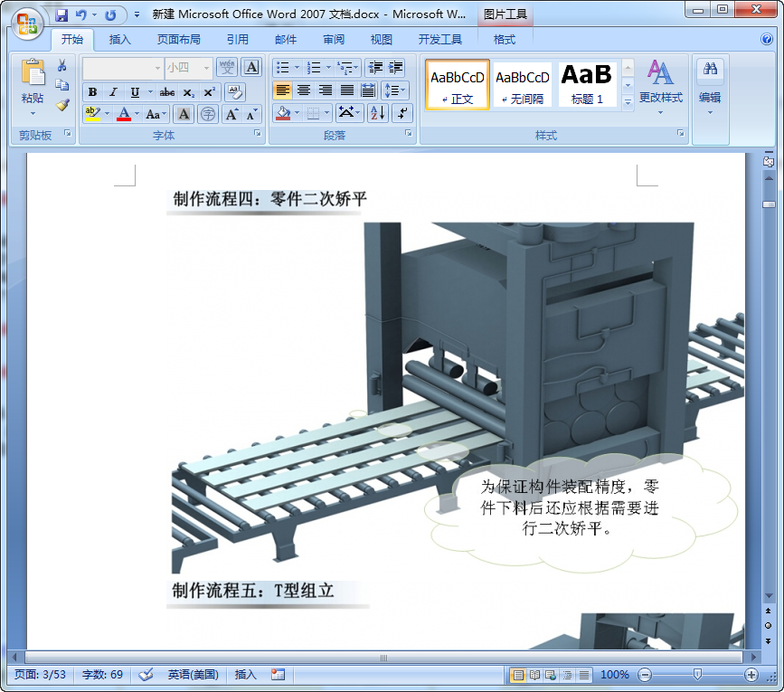The image size is (784, 692).
Task: Apply the 正文 (Normal) style
Action: tap(457, 84)
